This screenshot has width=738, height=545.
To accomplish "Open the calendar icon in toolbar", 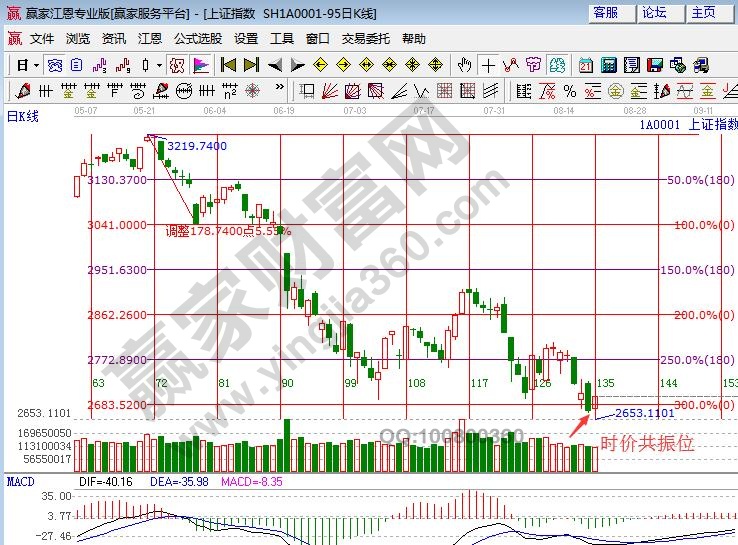I will [587, 65].
